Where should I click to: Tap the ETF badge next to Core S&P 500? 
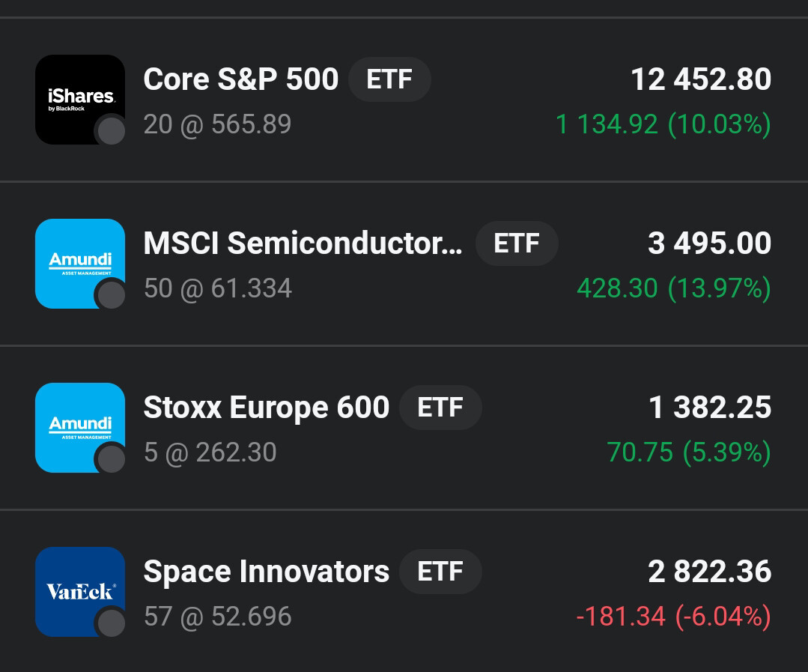tap(389, 79)
